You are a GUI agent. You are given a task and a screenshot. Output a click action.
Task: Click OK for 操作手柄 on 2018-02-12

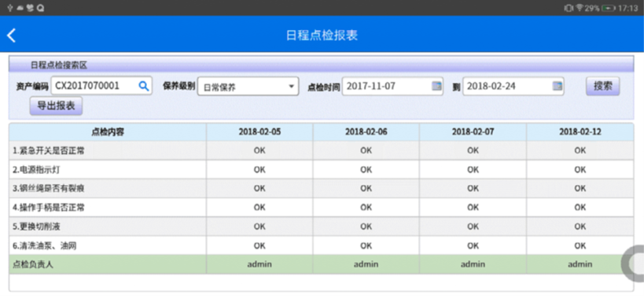pos(580,207)
